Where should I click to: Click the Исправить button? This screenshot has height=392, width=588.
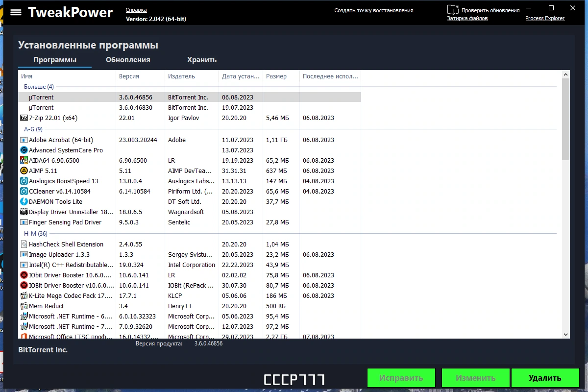[x=401, y=378]
